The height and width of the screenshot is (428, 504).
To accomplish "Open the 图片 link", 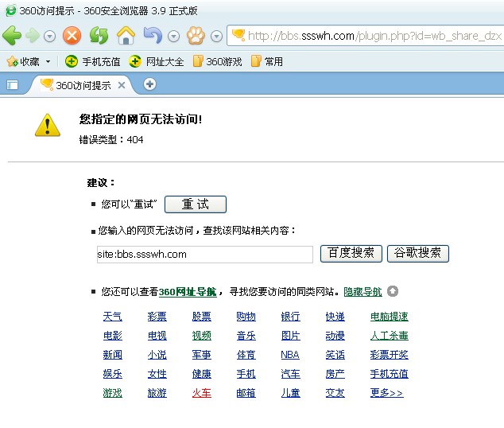I will (x=291, y=336).
